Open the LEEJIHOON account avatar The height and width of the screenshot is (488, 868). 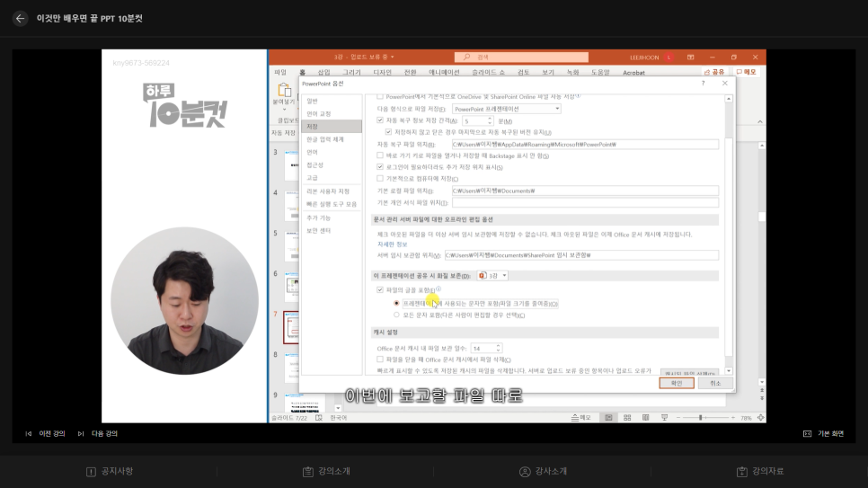tap(669, 57)
